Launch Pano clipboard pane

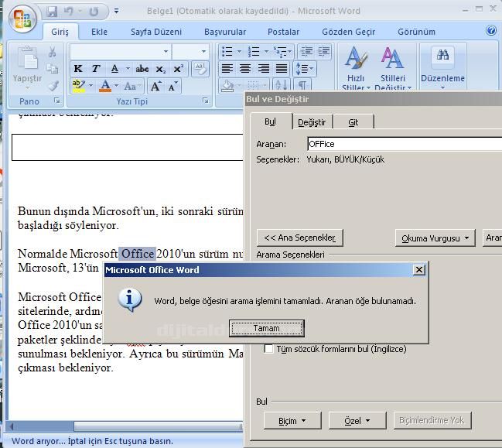(x=57, y=101)
